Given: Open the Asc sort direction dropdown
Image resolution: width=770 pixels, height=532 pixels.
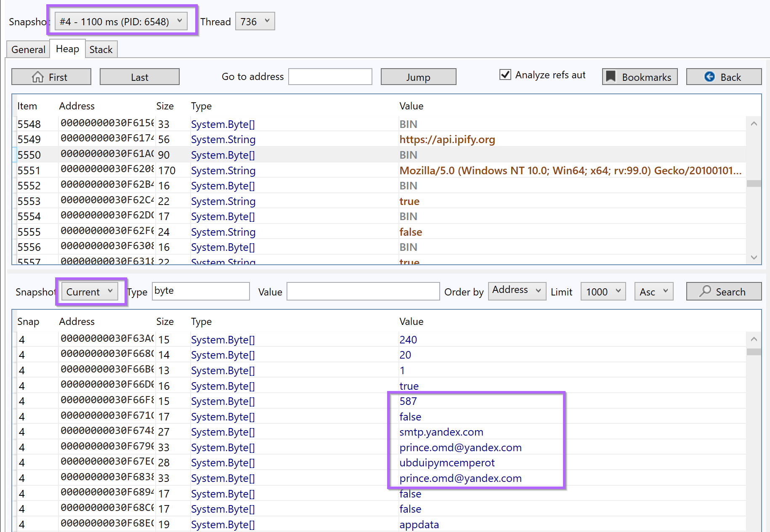Looking at the screenshot, I should point(654,291).
